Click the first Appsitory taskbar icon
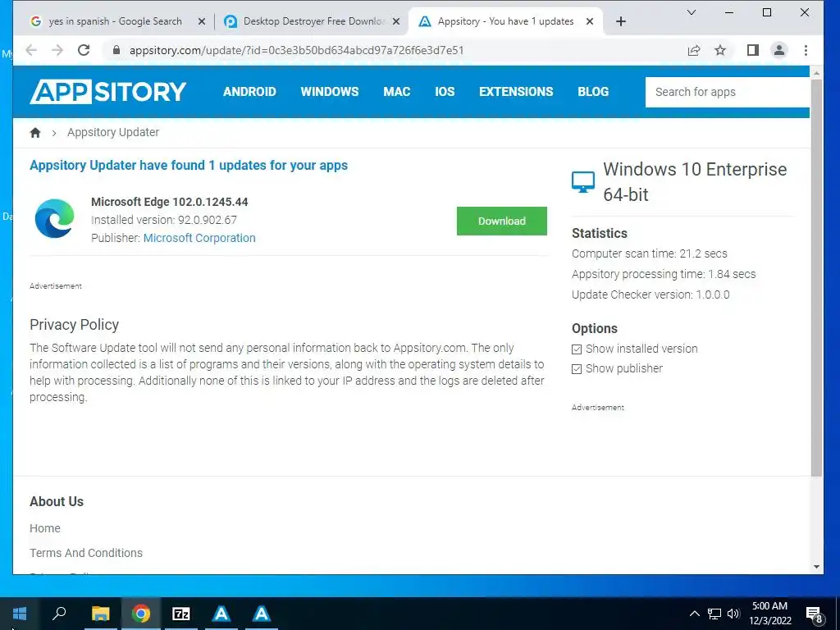This screenshot has width=840, height=630. click(x=221, y=614)
